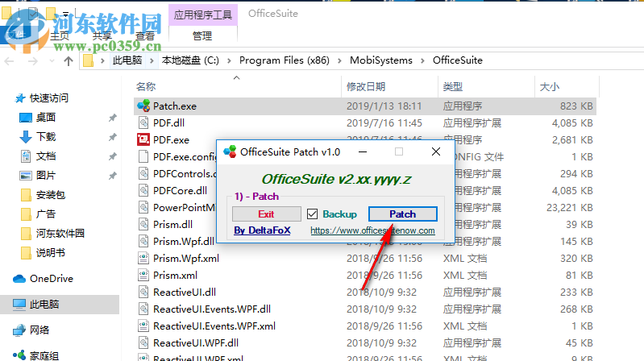This screenshot has width=644, height=361.
Task: Open the 应用程序工具 ribbon tab
Action: point(203,15)
